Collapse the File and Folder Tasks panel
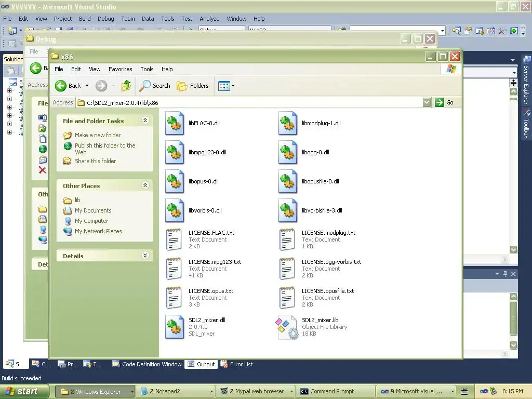The width and height of the screenshot is (532, 399). pyautogui.click(x=145, y=121)
